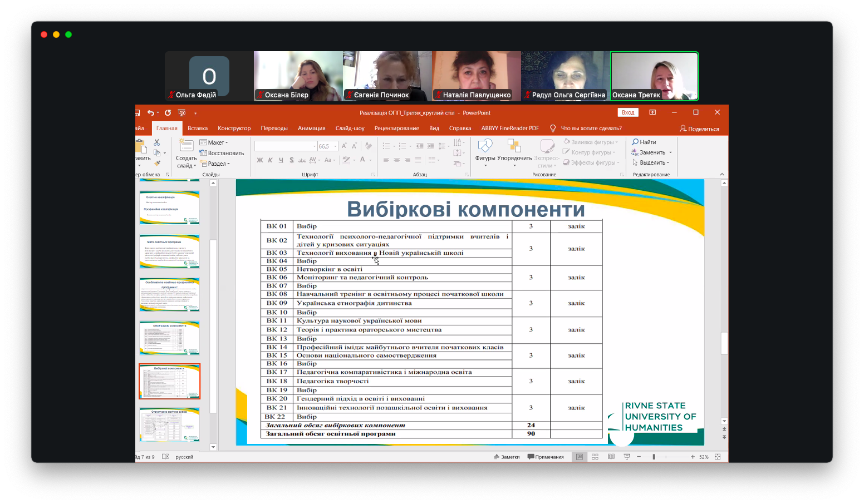864x504 pixels.
Task: Click the Undo arrow in quick access toolbar
Action: coord(150,113)
